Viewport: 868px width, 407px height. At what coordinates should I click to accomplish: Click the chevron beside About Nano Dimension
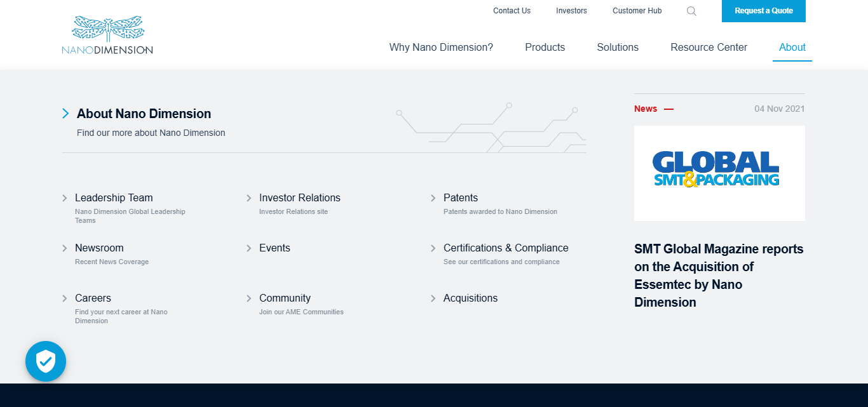[x=65, y=114]
